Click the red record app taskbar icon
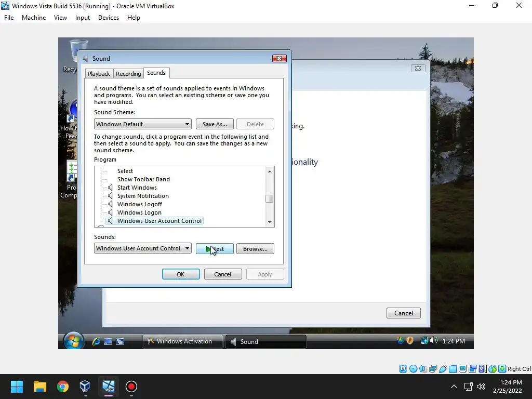532x399 pixels. click(131, 387)
